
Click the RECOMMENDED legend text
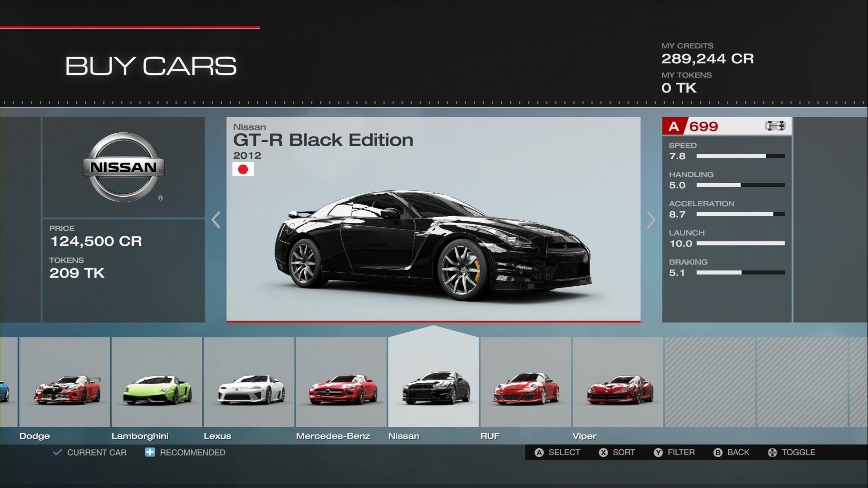point(193,453)
